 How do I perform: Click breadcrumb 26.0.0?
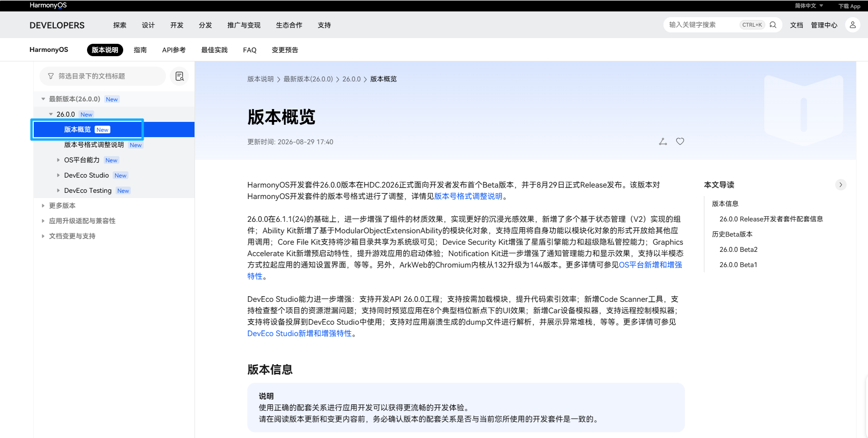point(351,79)
